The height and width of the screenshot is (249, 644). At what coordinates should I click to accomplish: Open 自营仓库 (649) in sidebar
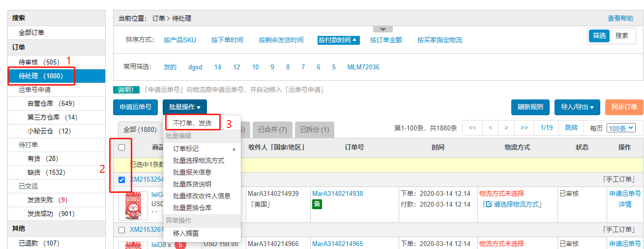click(57, 103)
